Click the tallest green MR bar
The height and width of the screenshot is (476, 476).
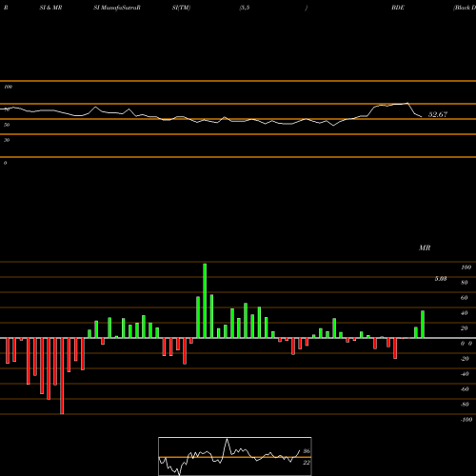205,301
